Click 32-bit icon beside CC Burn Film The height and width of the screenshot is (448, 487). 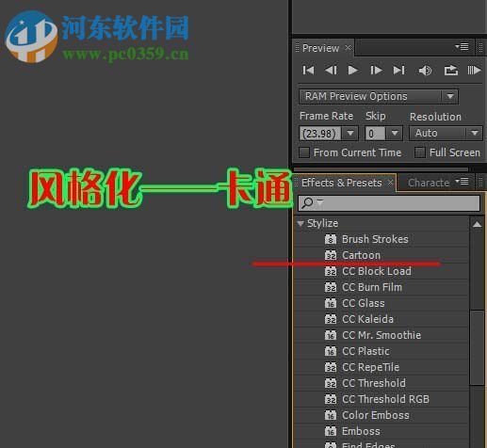(x=331, y=287)
